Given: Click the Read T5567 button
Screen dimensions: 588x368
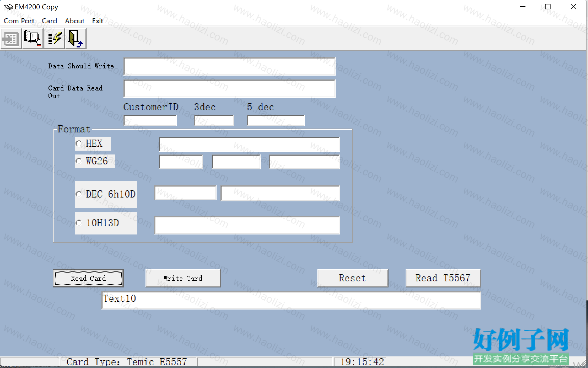Looking at the screenshot, I should pyautogui.click(x=443, y=278).
